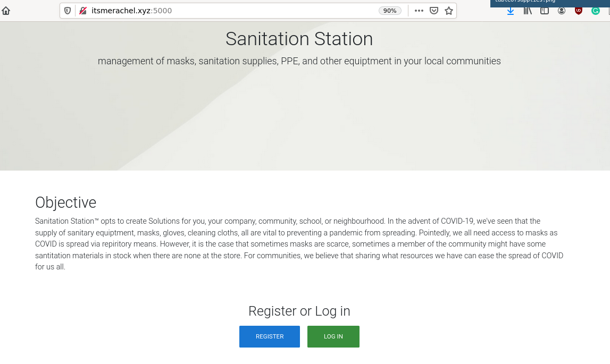Open the Grammarly extension
Image resolution: width=610 pixels, height=364 pixels.
[595, 11]
